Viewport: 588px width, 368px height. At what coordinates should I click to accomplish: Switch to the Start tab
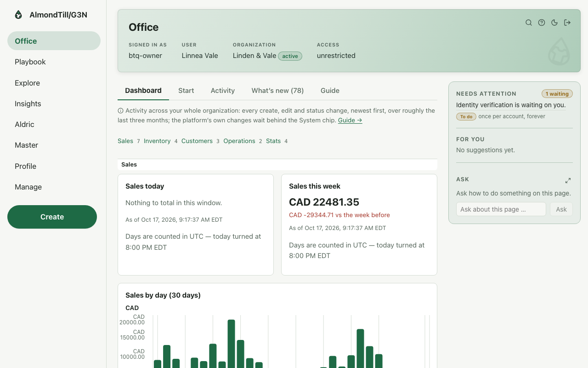[186, 91]
